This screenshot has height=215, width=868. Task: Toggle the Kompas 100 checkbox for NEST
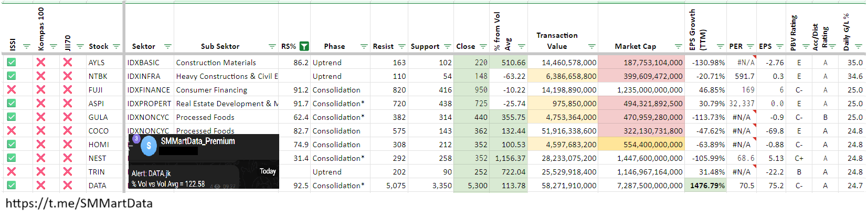[41, 158]
